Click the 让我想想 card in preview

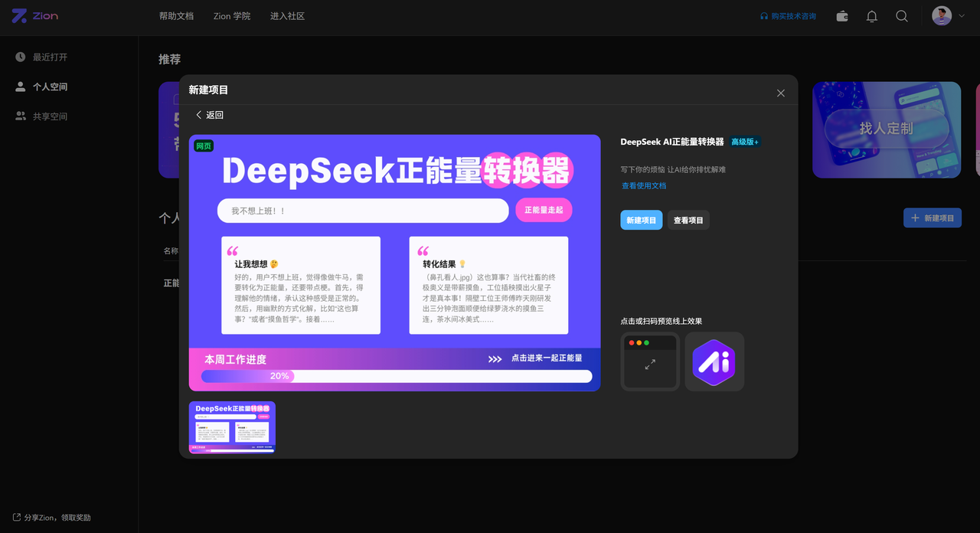301,285
